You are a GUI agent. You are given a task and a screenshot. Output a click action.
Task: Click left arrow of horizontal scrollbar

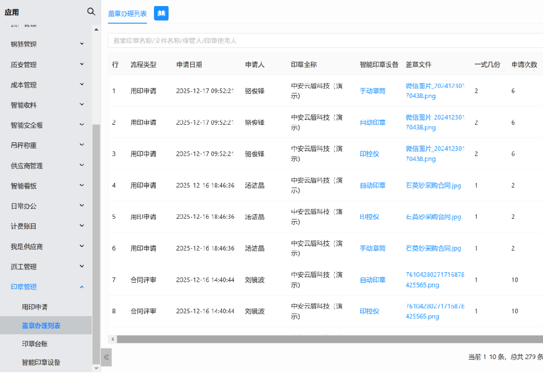pos(112,339)
